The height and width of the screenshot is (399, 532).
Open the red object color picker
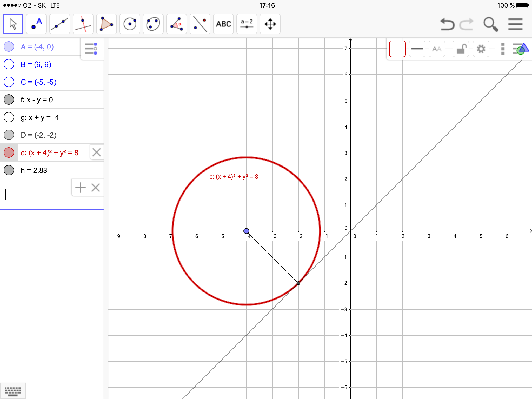[x=397, y=49]
